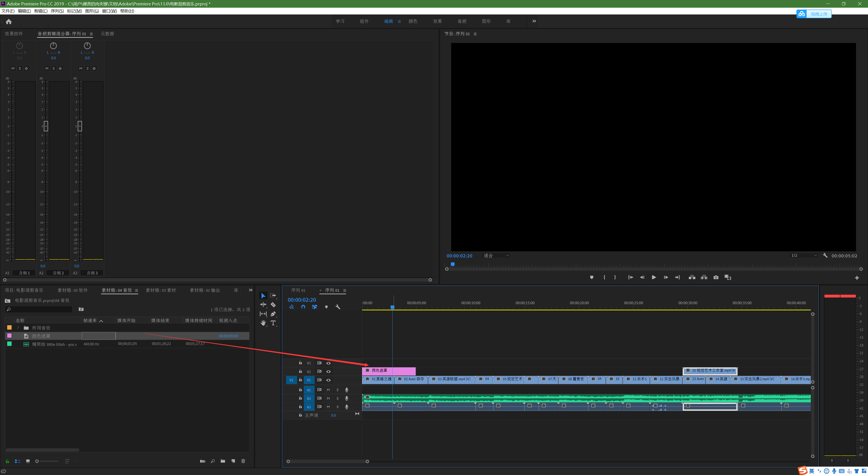Image resolution: width=868 pixels, height=475 pixels.
Task: Mute the A2 audio track
Action: [x=328, y=399]
